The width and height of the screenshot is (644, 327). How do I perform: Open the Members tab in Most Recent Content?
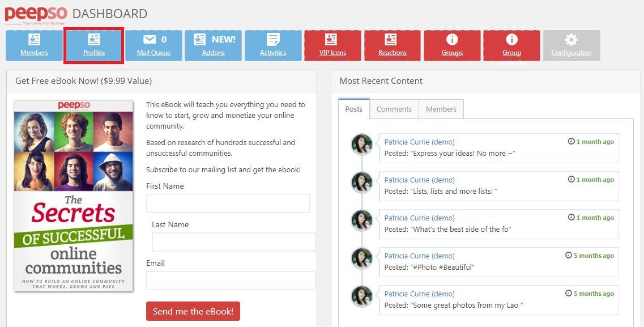[441, 109]
